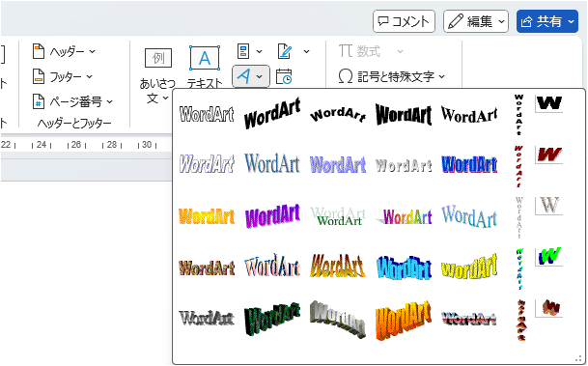Choose the yellow wavy WordArt style
The height and width of the screenshot is (366, 588).
(469, 267)
